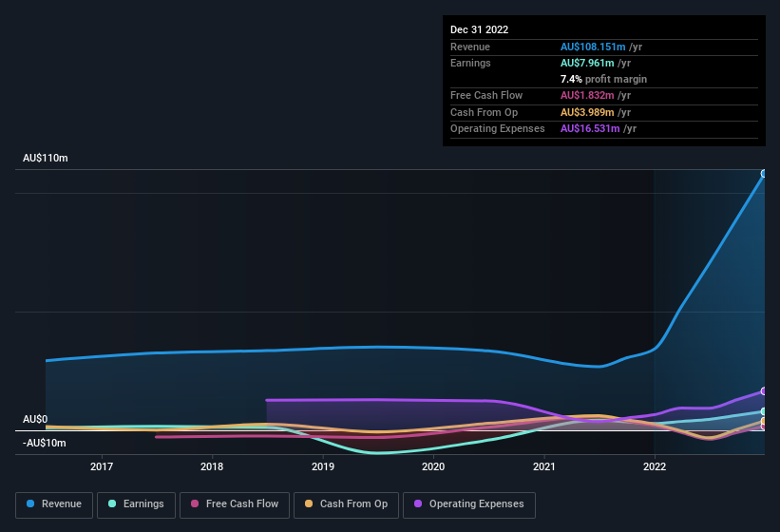Click the Operating Expenses label in the tooltip
The width and height of the screenshot is (780, 532).
498,129
